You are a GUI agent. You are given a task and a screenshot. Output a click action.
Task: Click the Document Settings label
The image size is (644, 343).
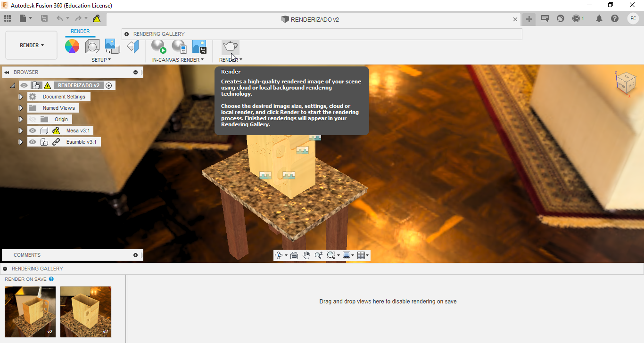tap(64, 97)
